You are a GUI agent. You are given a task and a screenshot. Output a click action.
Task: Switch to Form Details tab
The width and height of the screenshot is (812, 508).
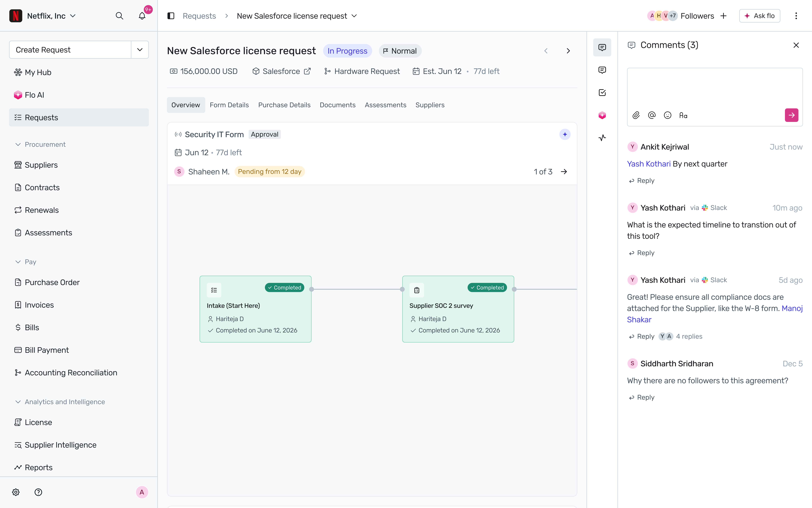[x=229, y=105]
